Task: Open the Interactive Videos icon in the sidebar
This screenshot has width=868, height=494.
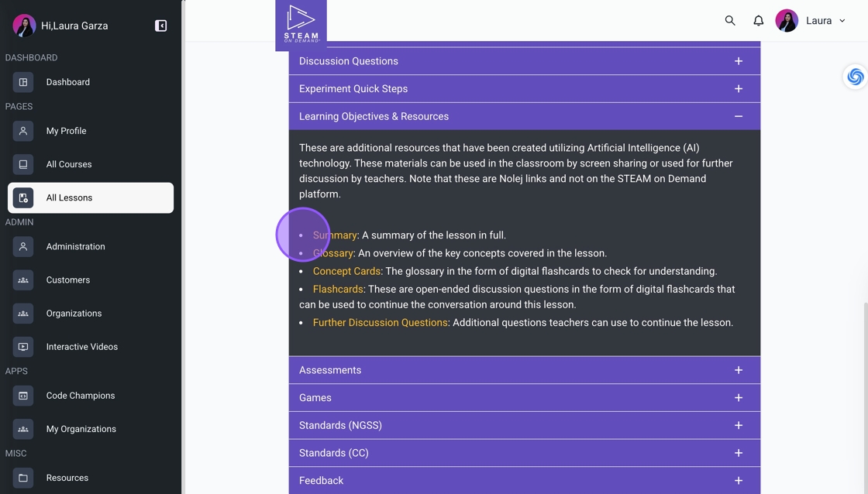Action: (23, 347)
